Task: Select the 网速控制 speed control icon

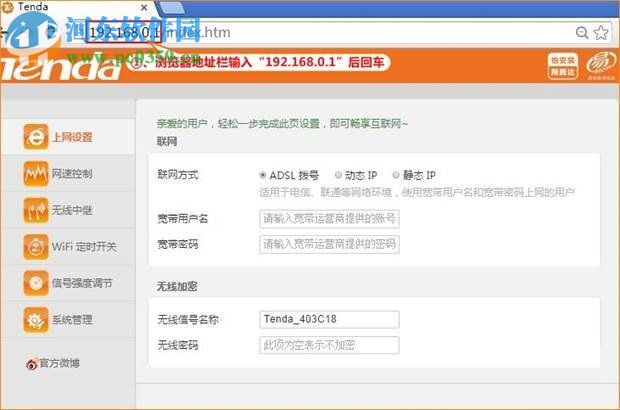Action: pos(36,173)
